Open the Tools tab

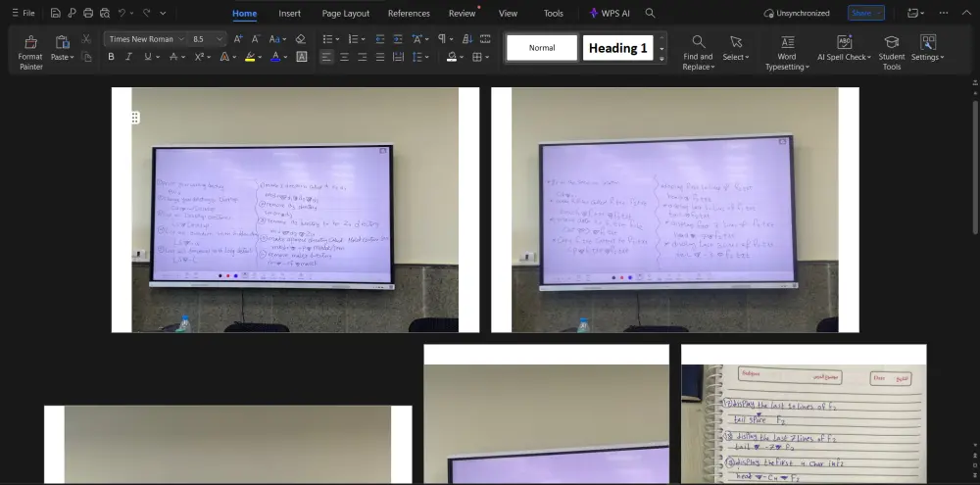point(553,13)
